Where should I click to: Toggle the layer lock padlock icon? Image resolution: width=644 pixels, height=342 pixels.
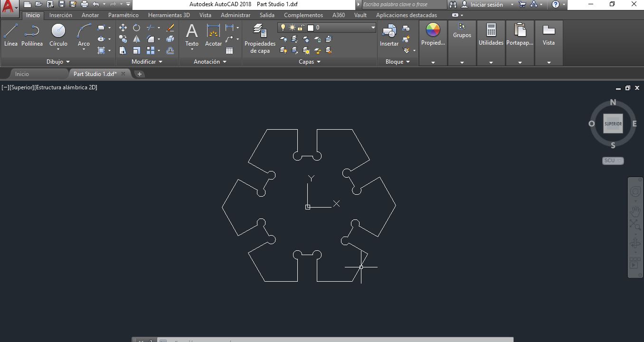click(x=301, y=28)
